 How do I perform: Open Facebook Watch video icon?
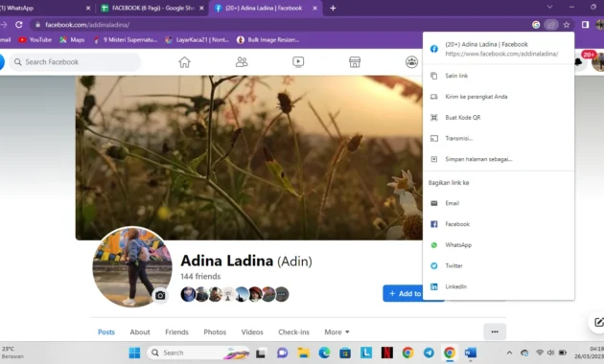(298, 62)
